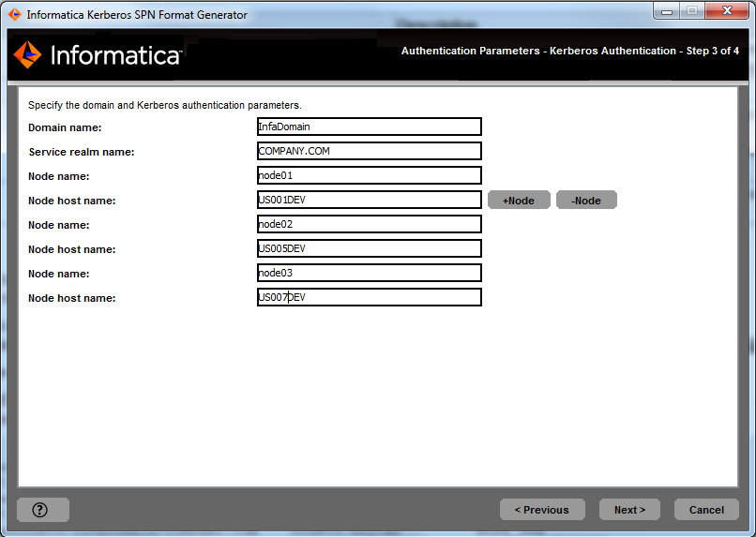Click the window title Informatica Kerberos SPN Format Generator

(x=137, y=15)
